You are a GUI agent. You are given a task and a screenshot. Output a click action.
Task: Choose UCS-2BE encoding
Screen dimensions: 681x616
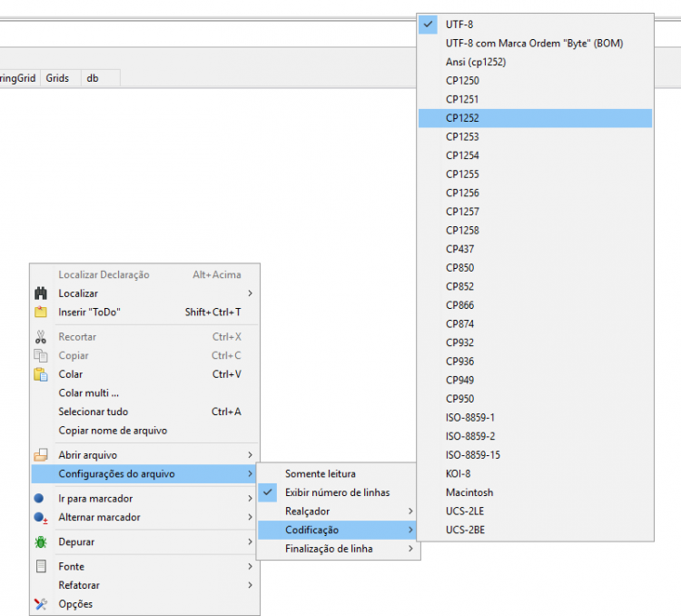tap(535, 530)
